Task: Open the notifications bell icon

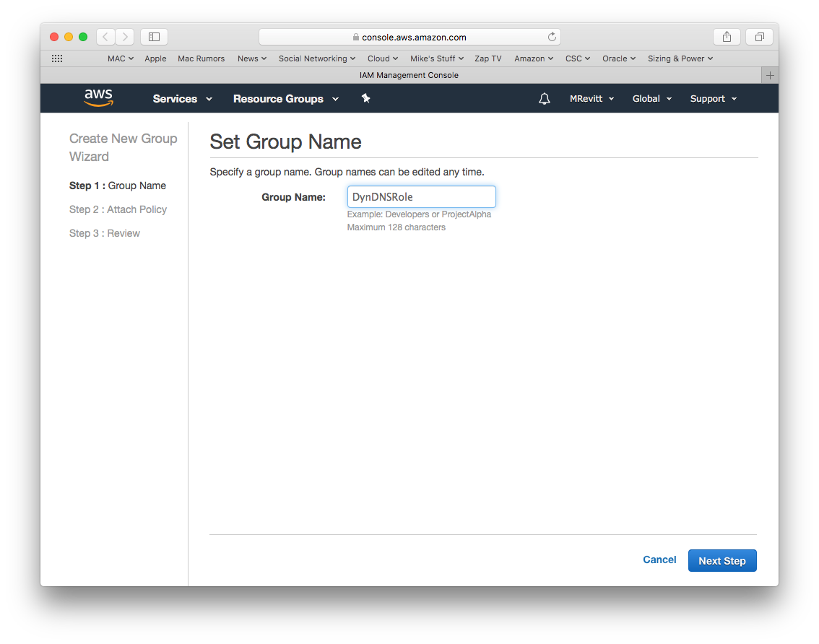Action: pyautogui.click(x=545, y=99)
